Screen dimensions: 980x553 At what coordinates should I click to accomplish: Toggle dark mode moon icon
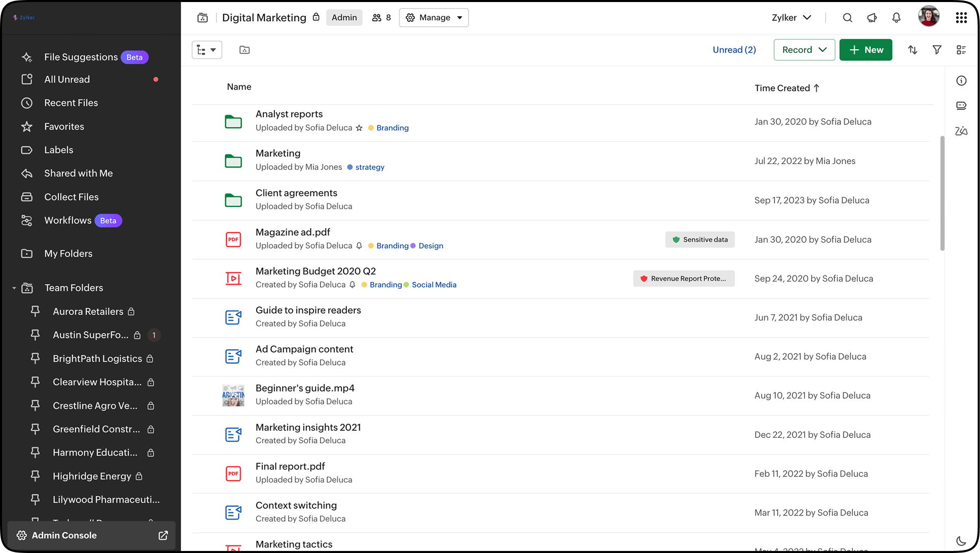tap(961, 541)
